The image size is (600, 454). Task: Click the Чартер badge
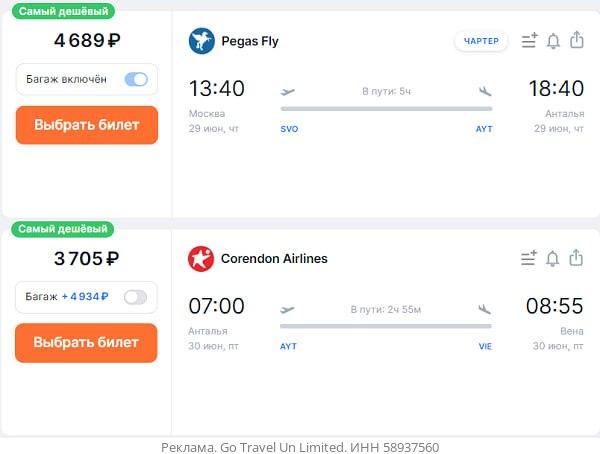[481, 41]
